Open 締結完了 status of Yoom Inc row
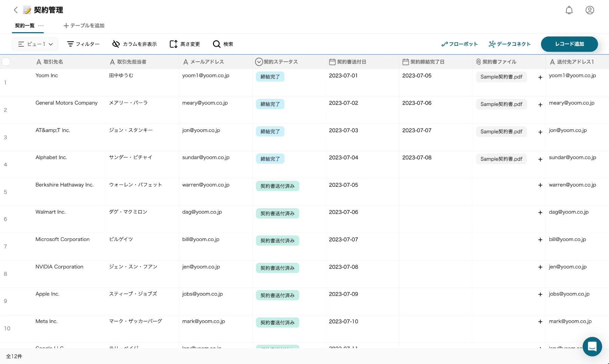609x364 pixels. (x=270, y=77)
